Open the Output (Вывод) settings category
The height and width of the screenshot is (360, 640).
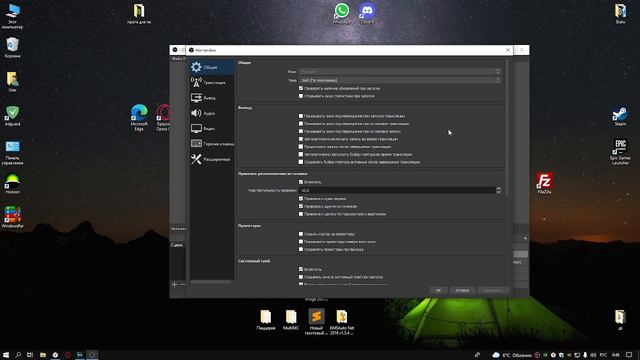(x=212, y=98)
